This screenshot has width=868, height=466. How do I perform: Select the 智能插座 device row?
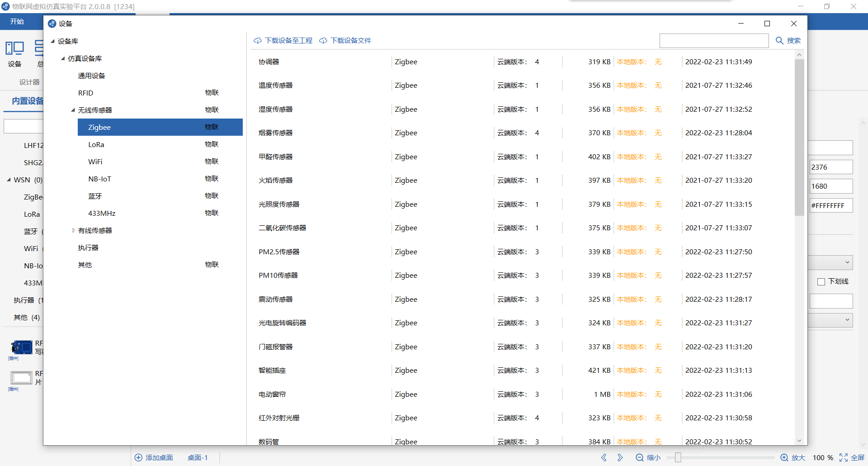[x=522, y=371]
